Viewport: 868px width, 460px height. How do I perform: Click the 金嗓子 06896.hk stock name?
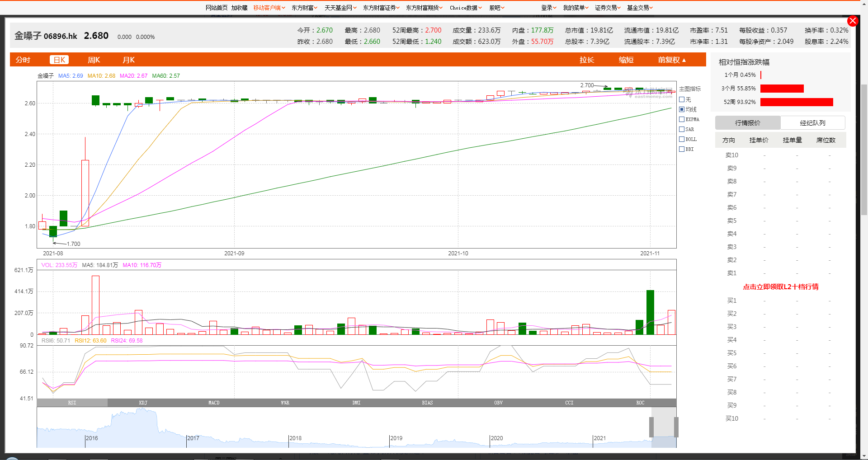[x=46, y=36]
